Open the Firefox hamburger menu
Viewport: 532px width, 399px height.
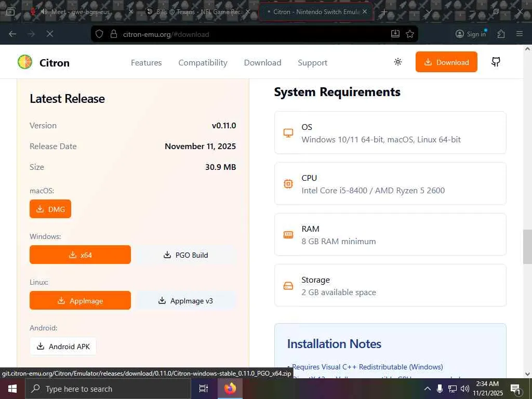pos(520,34)
